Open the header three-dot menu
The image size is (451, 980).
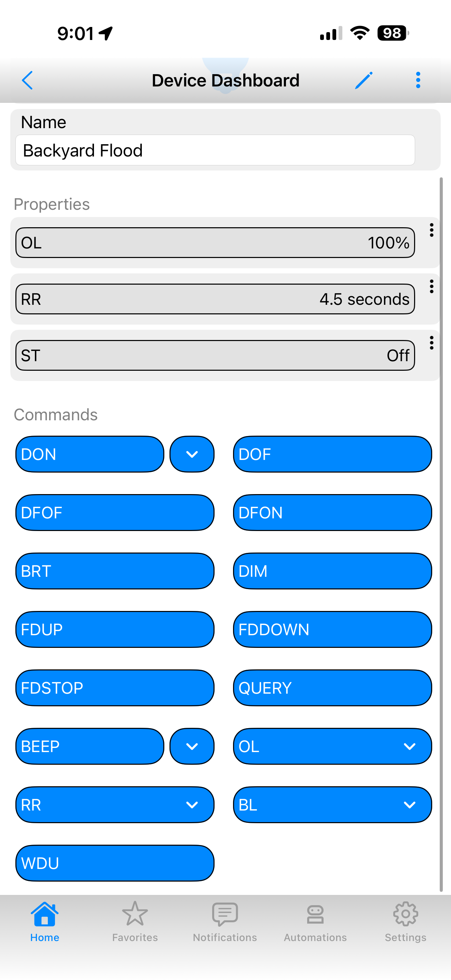pos(418,80)
